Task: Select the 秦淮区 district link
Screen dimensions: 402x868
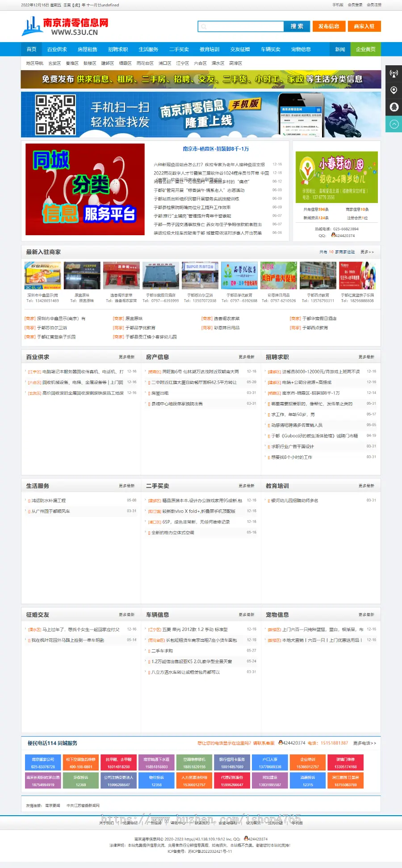Action: click(72, 64)
